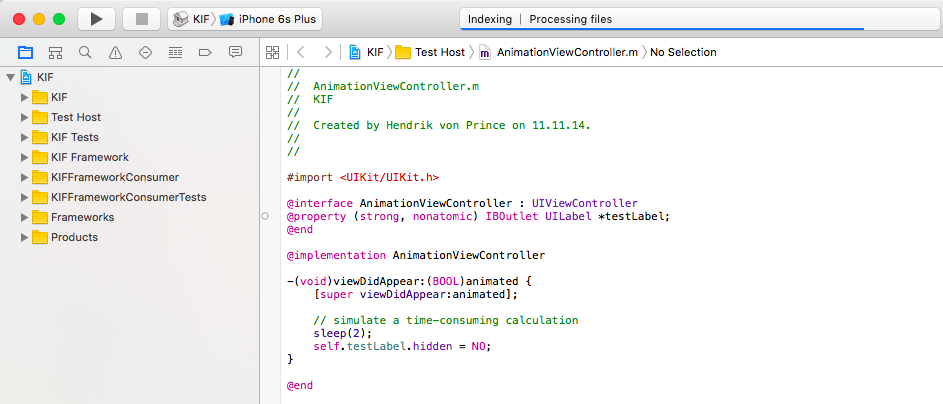Open the No Selection symbol menu
Screen dimensions: 943x404
(683, 52)
